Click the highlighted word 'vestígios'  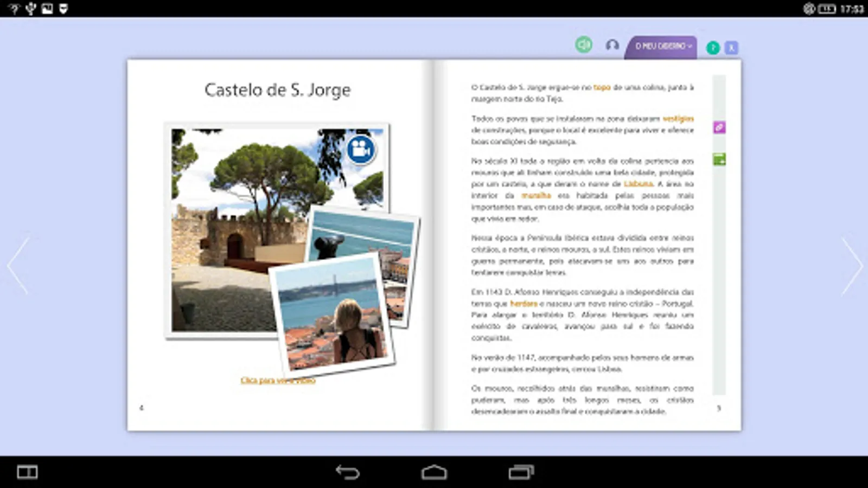tap(678, 119)
